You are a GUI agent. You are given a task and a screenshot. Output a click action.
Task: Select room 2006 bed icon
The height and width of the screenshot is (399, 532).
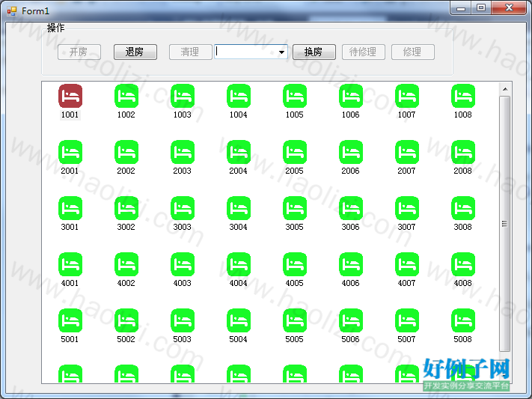click(x=351, y=152)
